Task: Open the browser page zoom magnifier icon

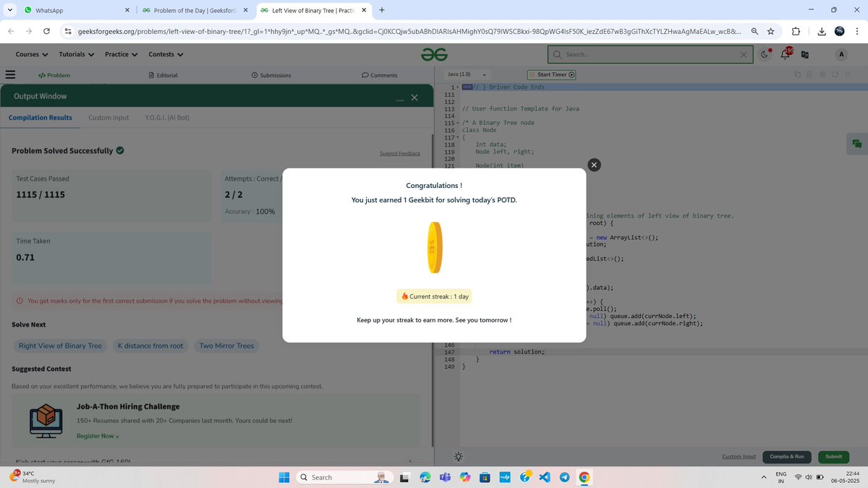Action: [754, 31]
